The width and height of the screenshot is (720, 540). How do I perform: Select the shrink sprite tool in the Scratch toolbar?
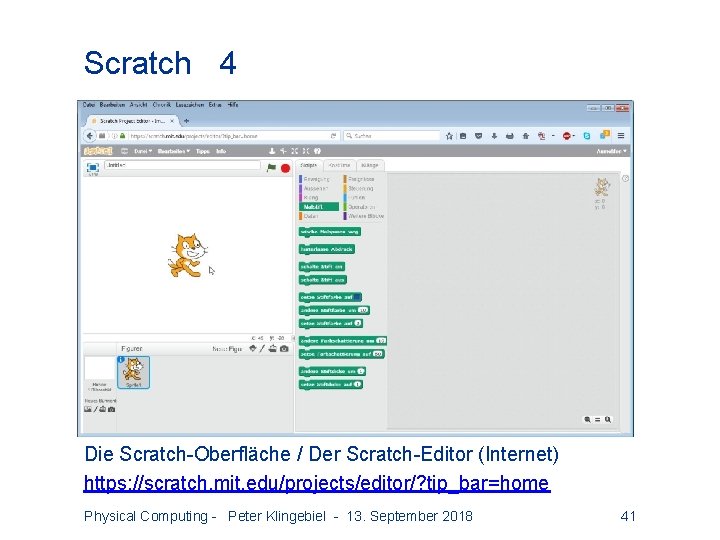pyautogui.click(x=306, y=151)
